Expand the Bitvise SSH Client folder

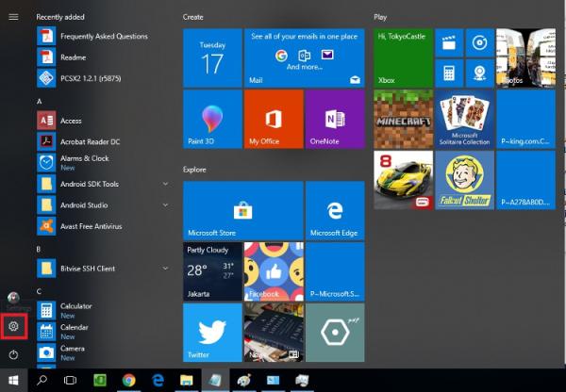coord(165,269)
